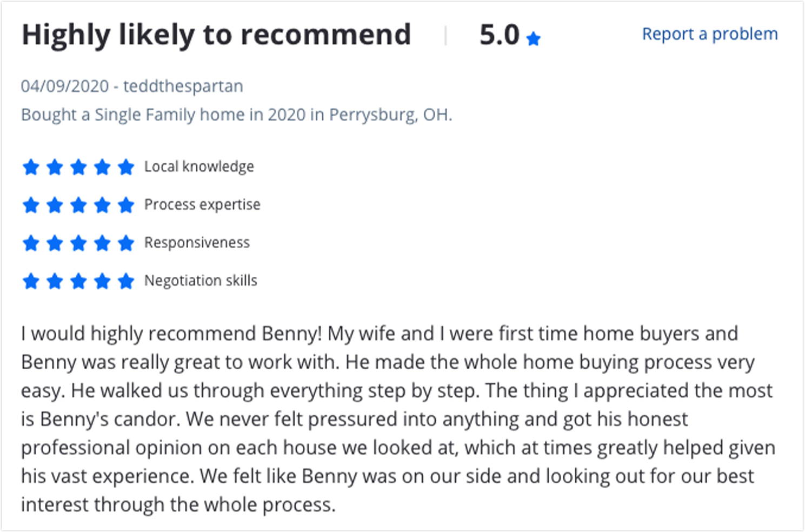Click third star in Local knowledge row
Image resolution: width=805 pixels, height=532 pixels.
(78, 167)
